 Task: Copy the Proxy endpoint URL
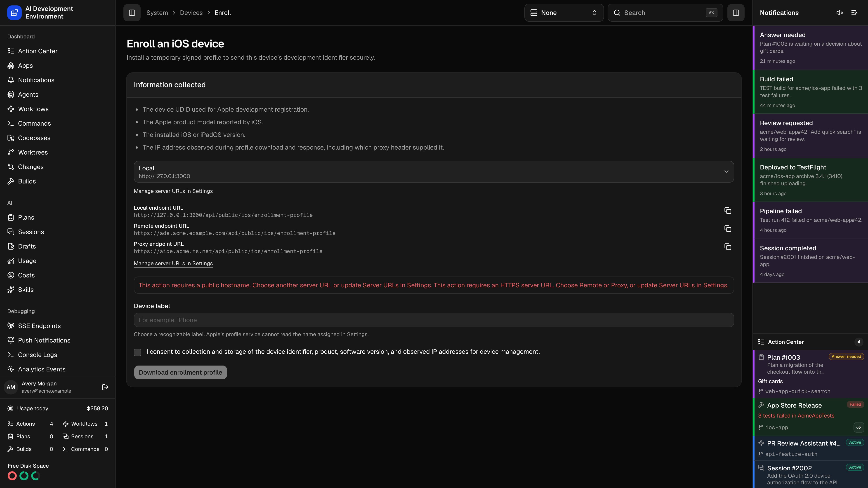[x=727, y=247]
